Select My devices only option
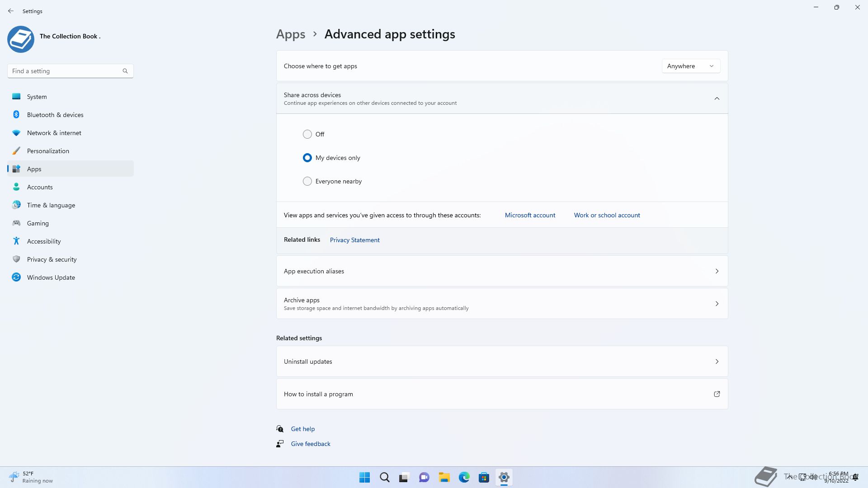The width and height of the screenshot is (868, 488). tap(307, 158)
